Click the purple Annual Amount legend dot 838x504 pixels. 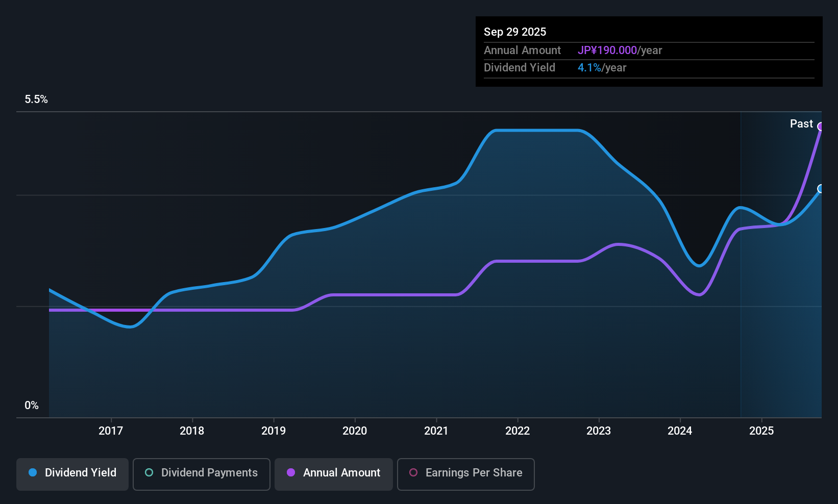click(291, 472)
